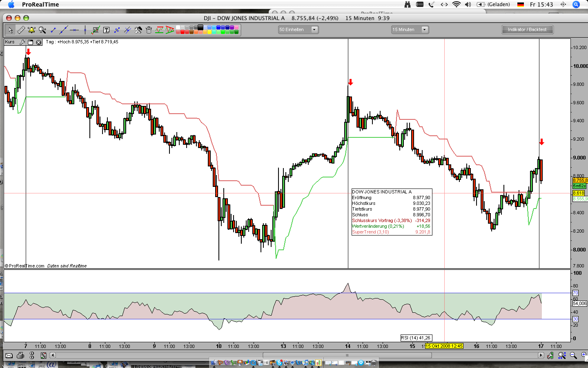The width and height of the screenshot is (588, 368).
Task: Open the 15 Minuten timeframe dropdown
Action: click(x=410, y=29)
